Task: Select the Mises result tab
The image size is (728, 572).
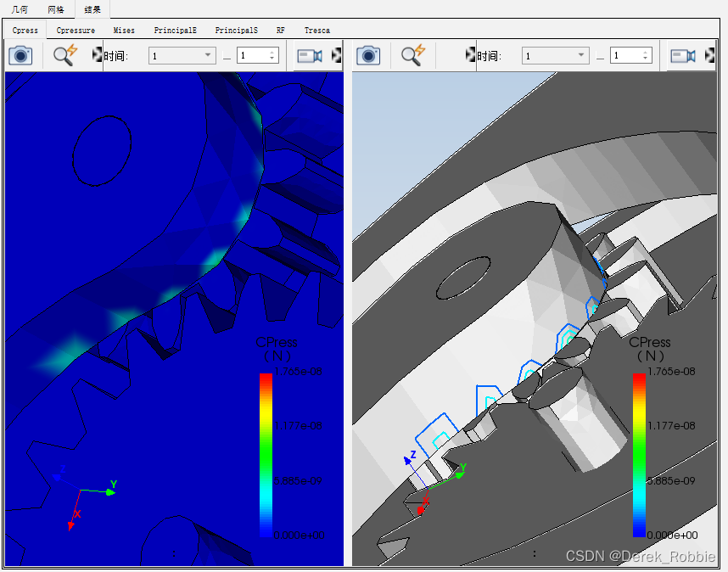Action: pyautogui.click(x=124, y=31)
